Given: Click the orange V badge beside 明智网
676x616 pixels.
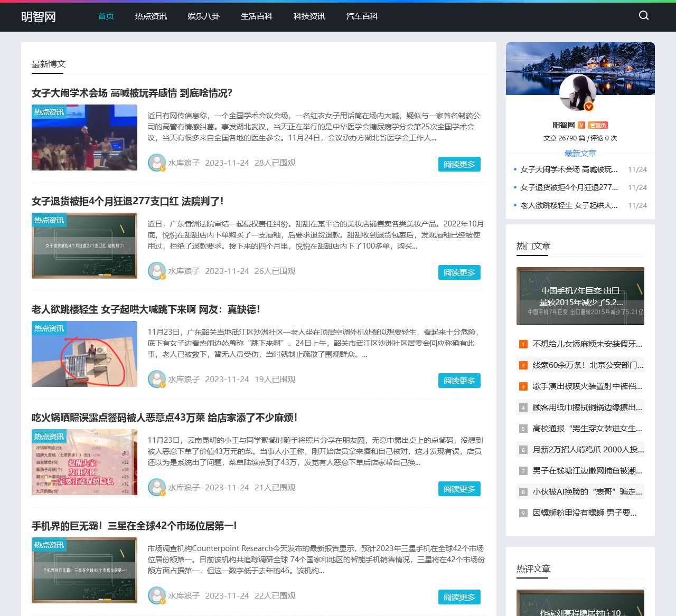Looking at the screenshot, I should point(581,125).
